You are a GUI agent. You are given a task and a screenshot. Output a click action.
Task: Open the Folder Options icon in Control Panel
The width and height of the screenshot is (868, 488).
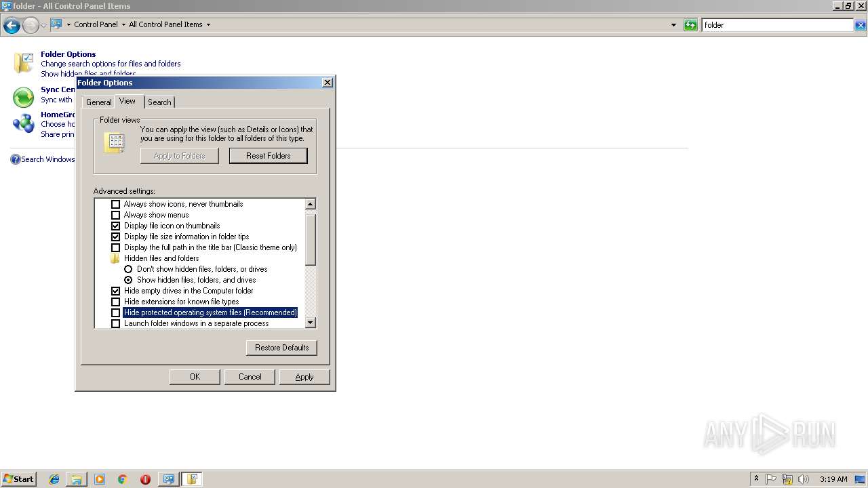coord(24,64)
